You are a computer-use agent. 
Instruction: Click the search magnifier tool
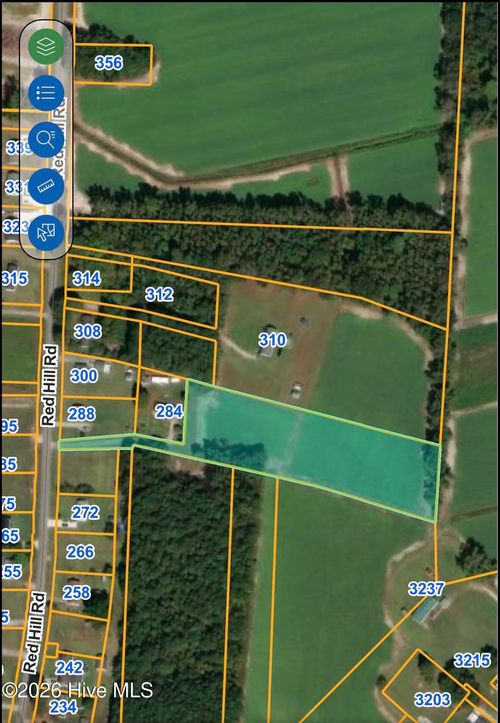46,140
